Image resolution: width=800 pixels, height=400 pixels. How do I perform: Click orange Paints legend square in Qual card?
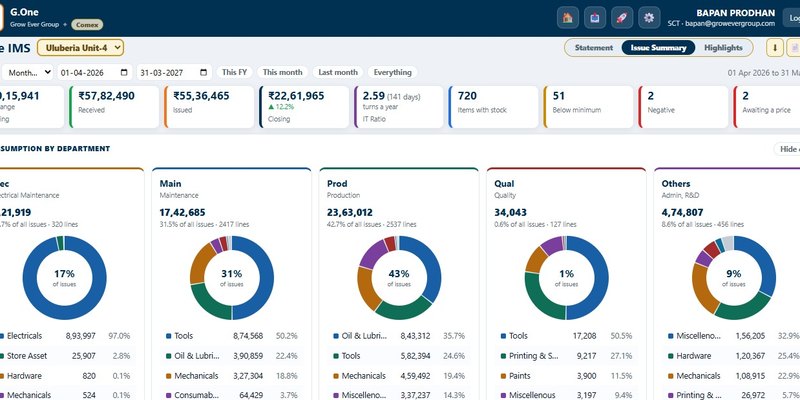503,376
